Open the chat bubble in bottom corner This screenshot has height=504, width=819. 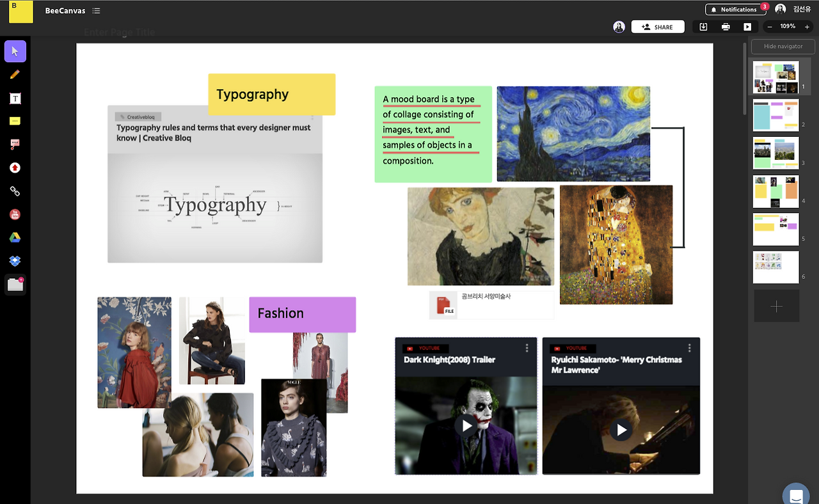coord(796,495)
